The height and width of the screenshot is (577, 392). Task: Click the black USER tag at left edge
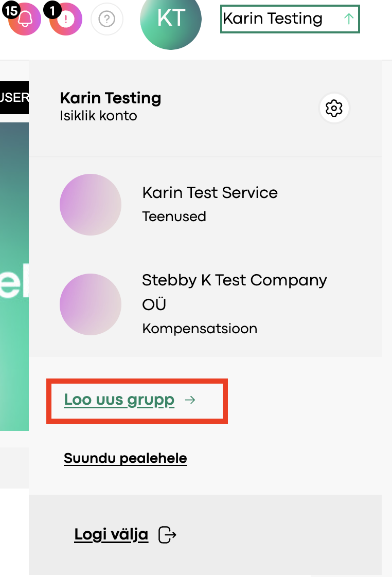tap(14, 98)
